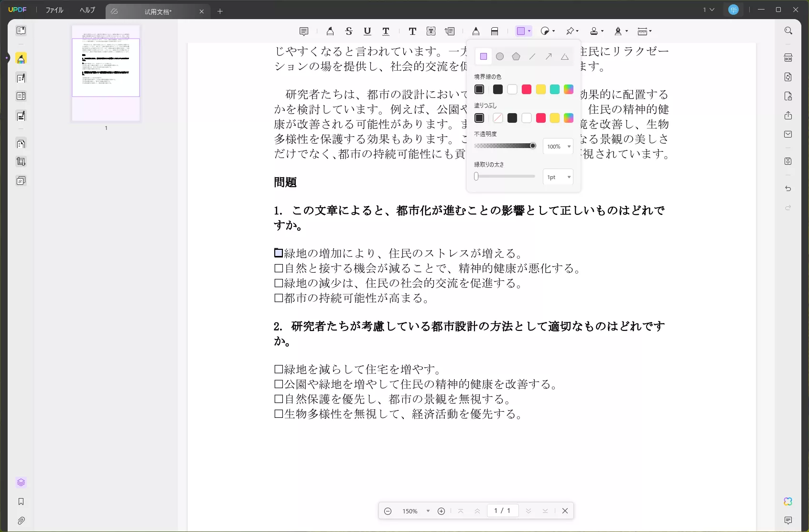Go to the first page
This screenshot has height=532, width=809.
click(461, 511)
